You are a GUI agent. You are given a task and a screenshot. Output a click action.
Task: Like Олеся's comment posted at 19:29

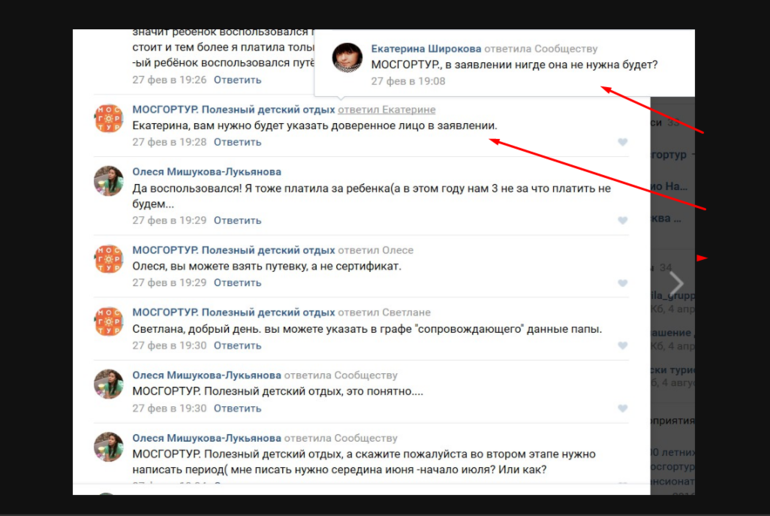pyautogui.click(x=623, y=220)
